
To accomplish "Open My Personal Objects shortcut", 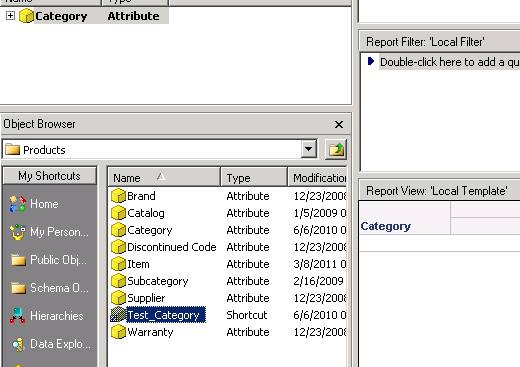I will [x=49, y=232].
